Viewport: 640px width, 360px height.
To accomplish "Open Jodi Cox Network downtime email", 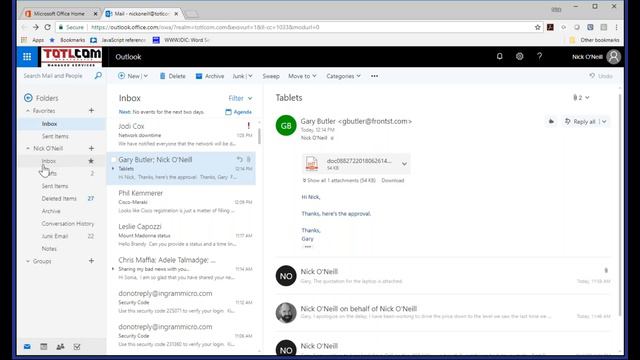I will [181, 135].
